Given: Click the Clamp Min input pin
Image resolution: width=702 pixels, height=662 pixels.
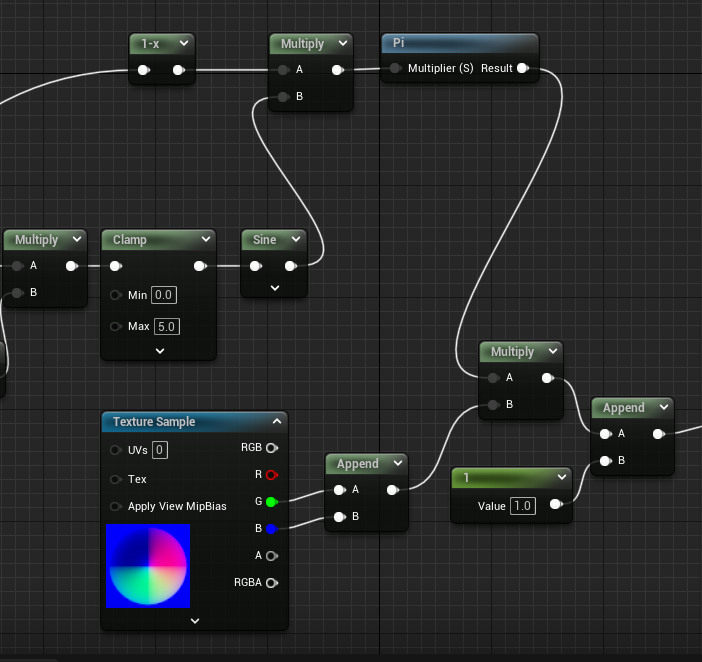Looking at the screenshot, I should [x=116, y=295].
